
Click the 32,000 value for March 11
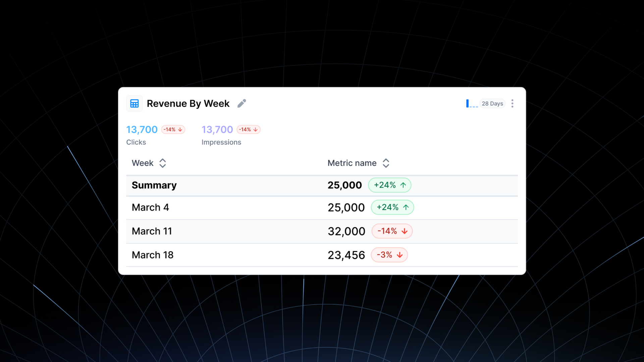tap(346, 231)
